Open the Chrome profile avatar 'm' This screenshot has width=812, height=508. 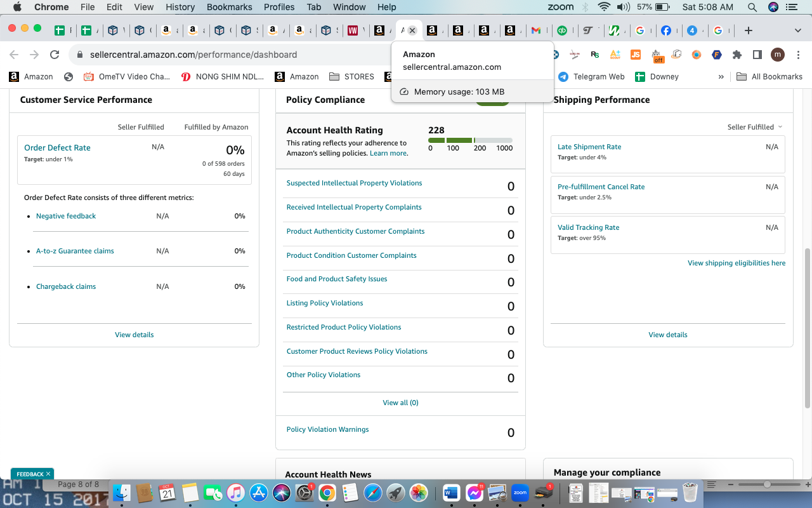778,55
